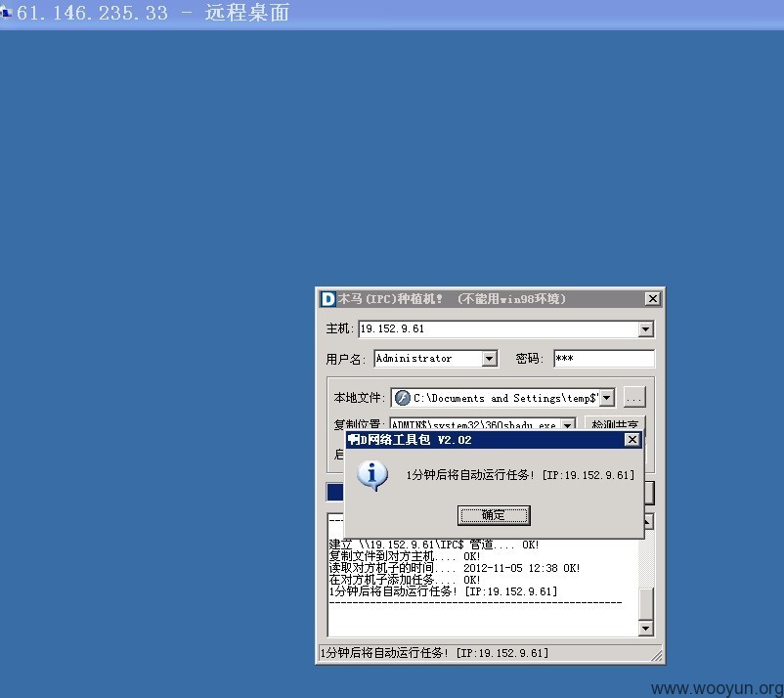Expand the 本地文件 path dropdown

click(x=606, y=398)
